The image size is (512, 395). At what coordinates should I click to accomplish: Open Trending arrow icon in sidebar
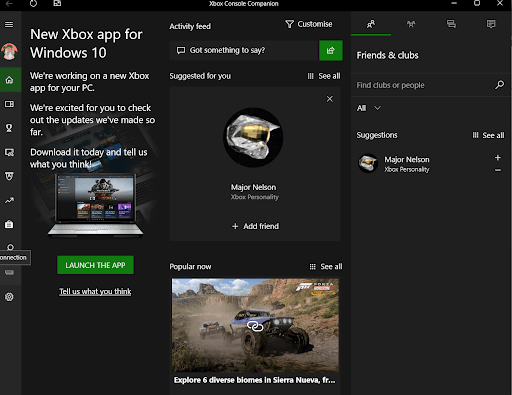pyautogui.click(x=9, y=200)
